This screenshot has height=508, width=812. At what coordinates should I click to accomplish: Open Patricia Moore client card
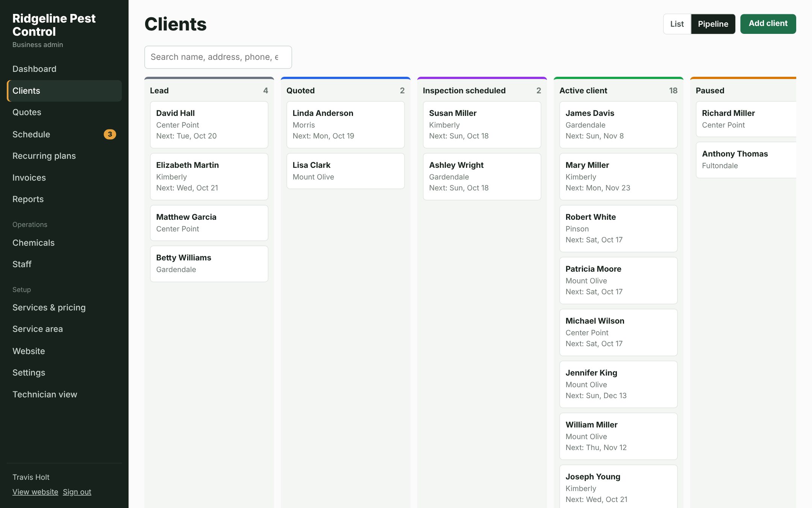click(x=618, y=280)
